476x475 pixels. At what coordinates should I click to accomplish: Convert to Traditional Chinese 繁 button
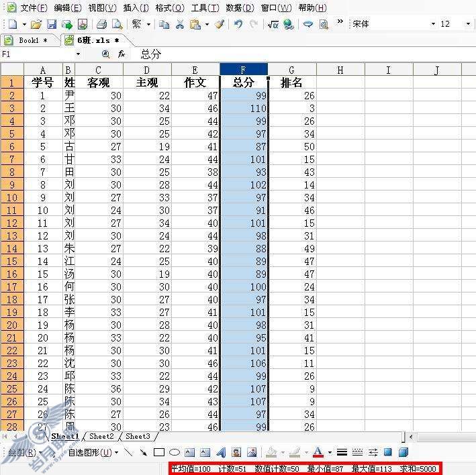tap(136, 24)
